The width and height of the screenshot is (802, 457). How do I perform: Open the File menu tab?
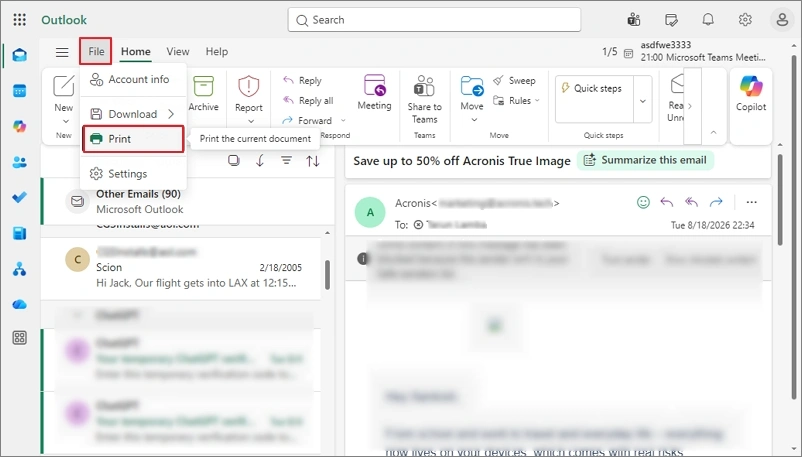(96, 51)
